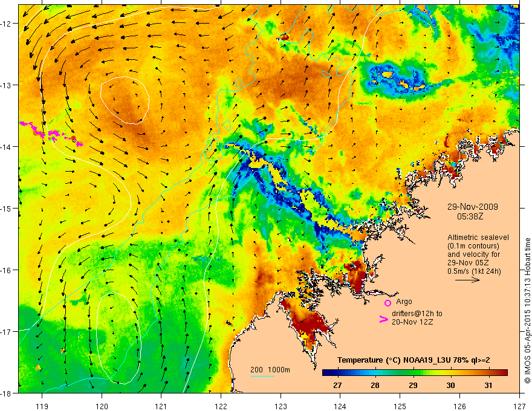
Task: Click the '200 1000m' isobath label
Action: pos(270,370)
